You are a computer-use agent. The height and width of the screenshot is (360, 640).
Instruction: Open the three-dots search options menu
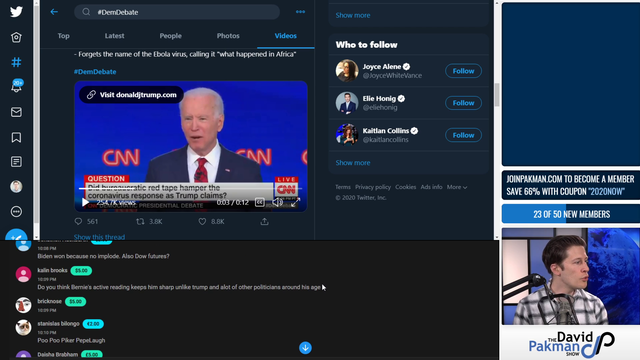tap(300, 12)
